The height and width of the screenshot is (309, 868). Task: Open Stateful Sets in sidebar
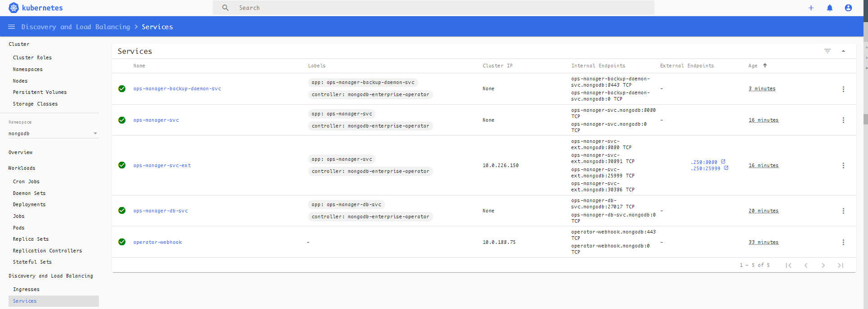click(x=32, y=262)
